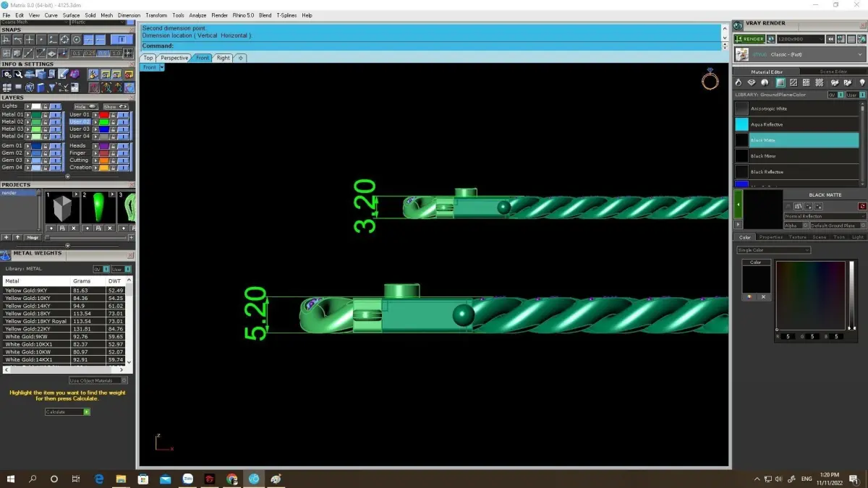The image size is (868, 488).
Task: Click the black Color swatch preview
Action: click(x=756, y=279)
